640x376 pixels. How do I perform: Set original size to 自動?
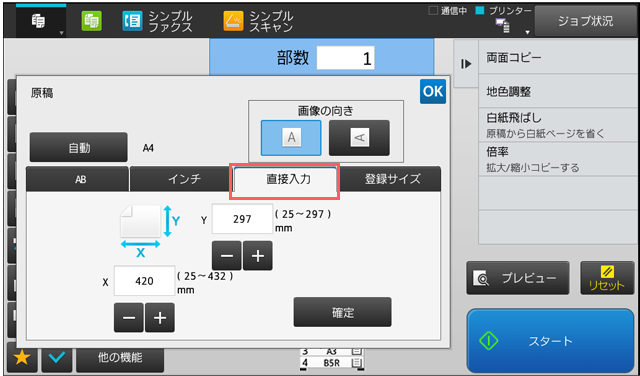[x=78, y=147]
